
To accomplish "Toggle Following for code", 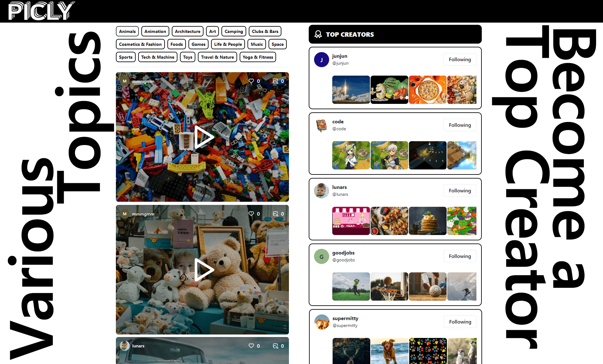I will pyautogui.click(x=459, y=125).
